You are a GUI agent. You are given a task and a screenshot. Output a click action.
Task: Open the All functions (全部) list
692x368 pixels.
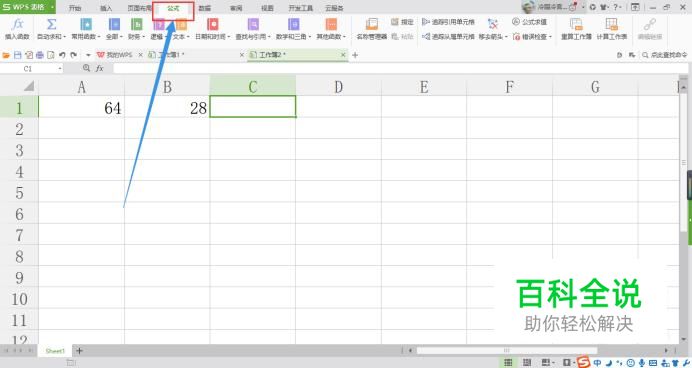click(x=114, y=29)
